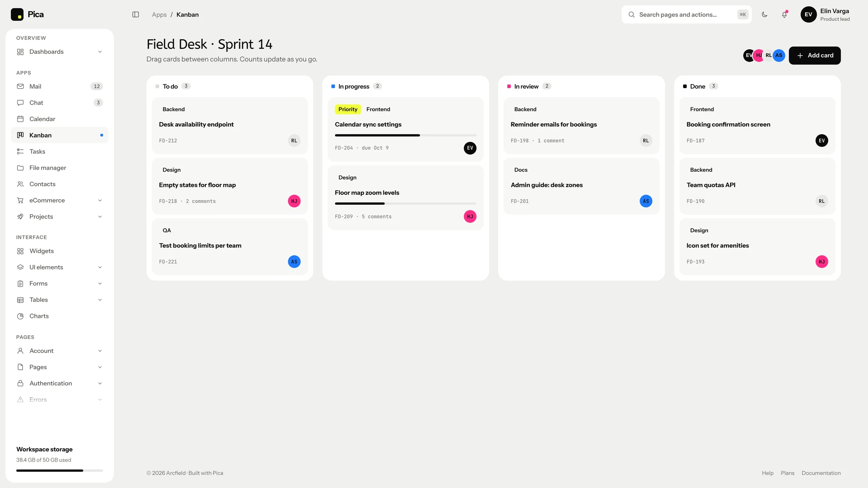868x488 pixels.
Task: Open the notifications bell
Action: (784, 14)
